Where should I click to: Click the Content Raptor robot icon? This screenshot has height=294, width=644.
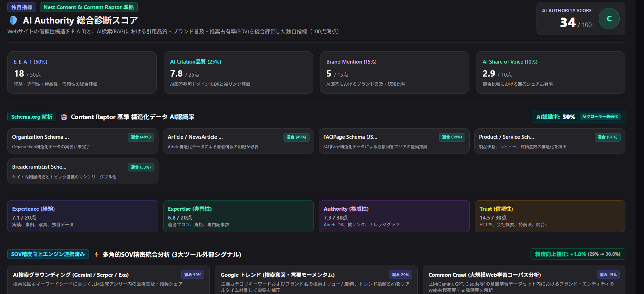[x=64, y=117]
